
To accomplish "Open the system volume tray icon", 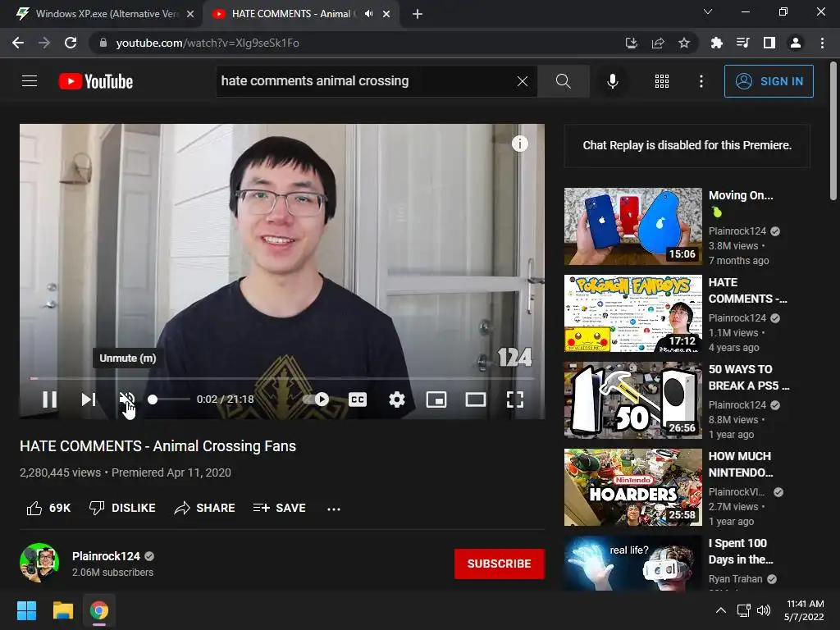I will click(764, 610).
